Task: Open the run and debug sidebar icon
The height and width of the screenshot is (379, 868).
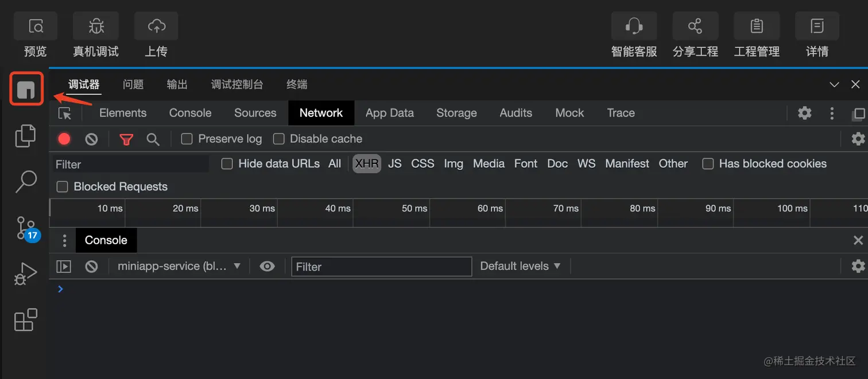Action: point(25,274)
